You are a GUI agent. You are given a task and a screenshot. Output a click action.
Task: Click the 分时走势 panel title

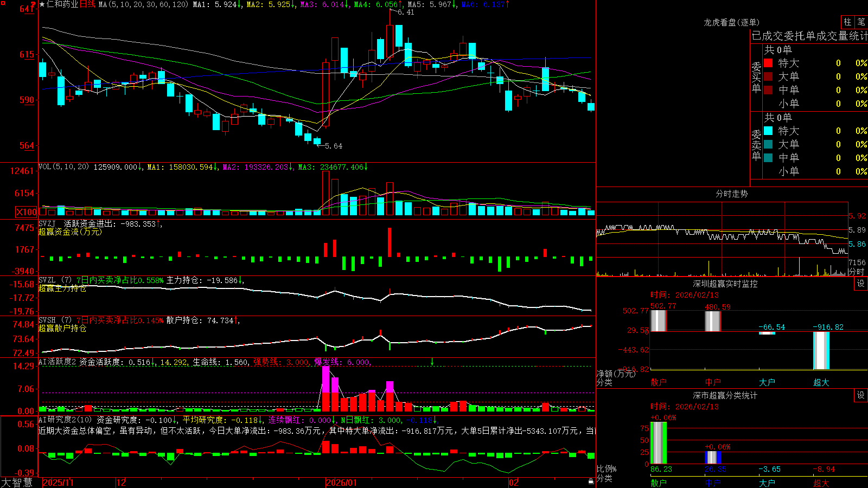click(x=731, y=194)
